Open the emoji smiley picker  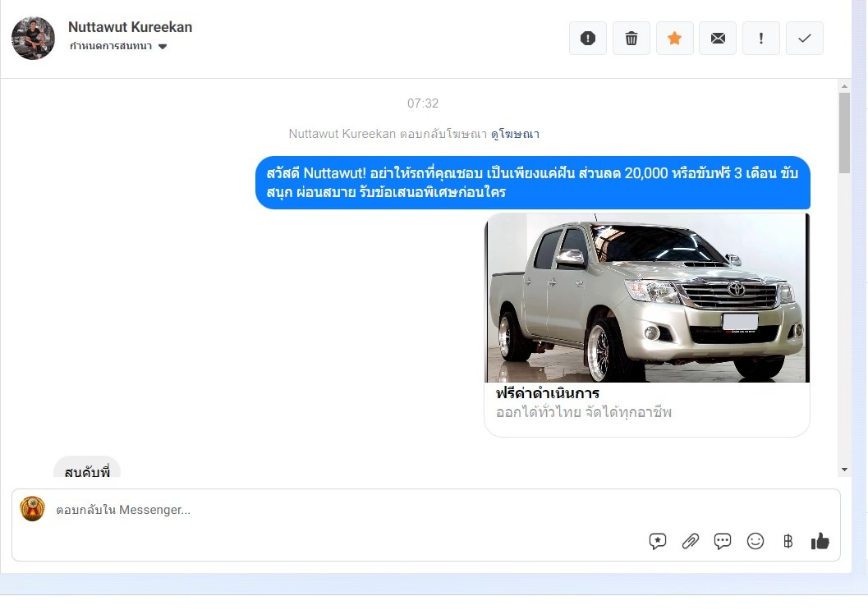click(755, 541)
